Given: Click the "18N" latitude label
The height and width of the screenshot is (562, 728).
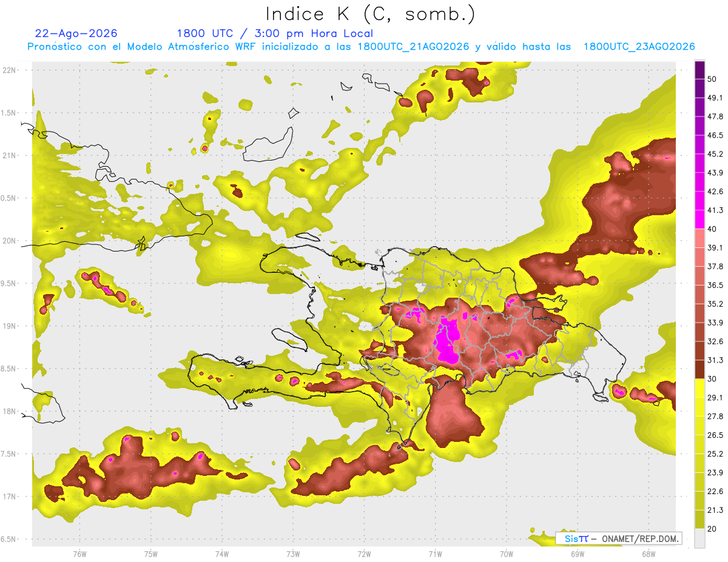Looking at the screenshot, I should pyautogui.click(x=10, y=411).
